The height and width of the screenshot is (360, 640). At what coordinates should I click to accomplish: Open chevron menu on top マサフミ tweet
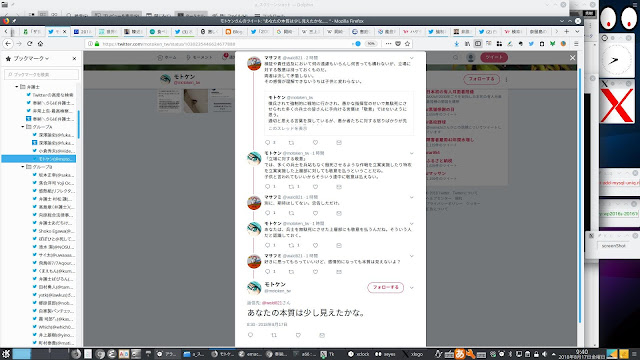coord(411,58)
